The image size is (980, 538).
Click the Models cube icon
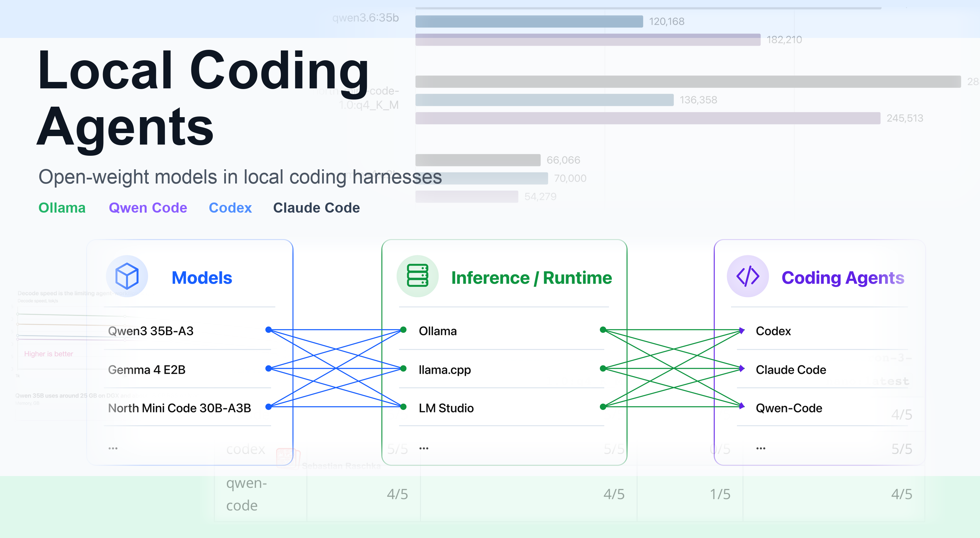pyautogui.click(x=127, y=276)
